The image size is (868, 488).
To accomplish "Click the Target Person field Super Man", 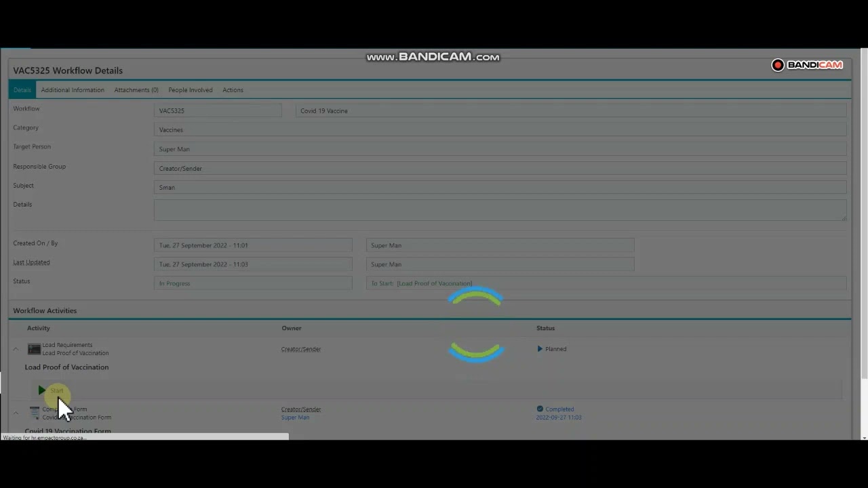I will pos(500,149).
